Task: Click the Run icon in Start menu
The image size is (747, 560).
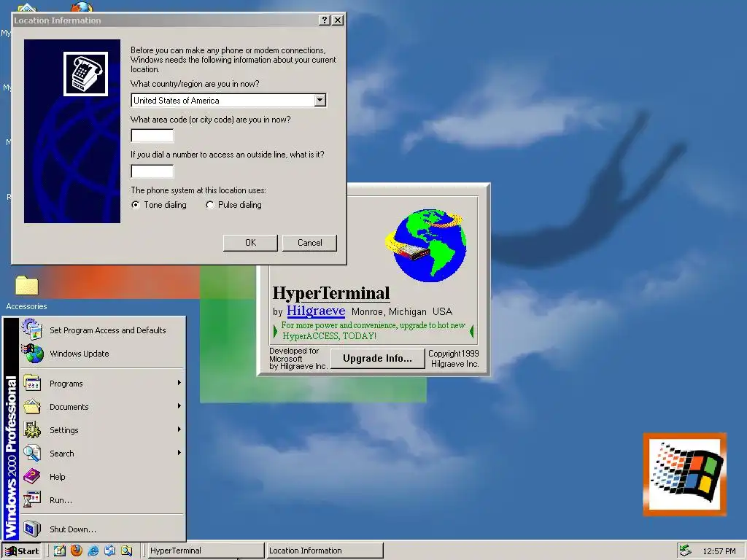Action: (32, 500)
